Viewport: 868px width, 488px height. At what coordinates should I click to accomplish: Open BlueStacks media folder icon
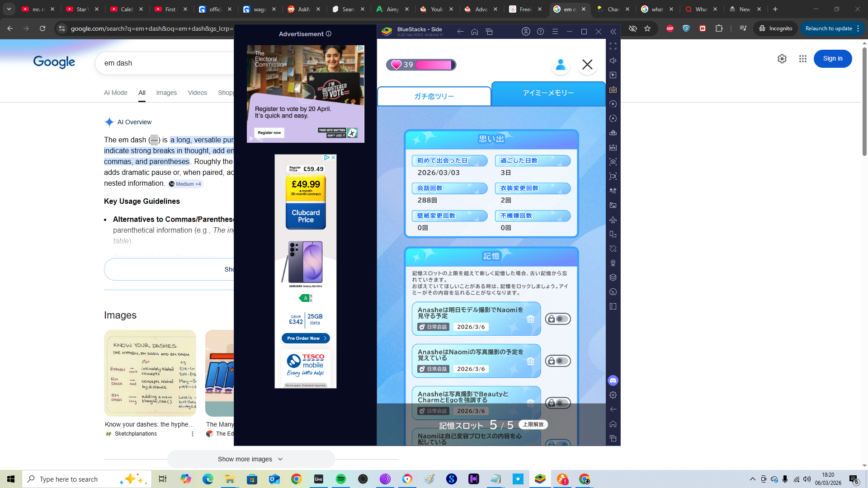(x=613, y=205)
